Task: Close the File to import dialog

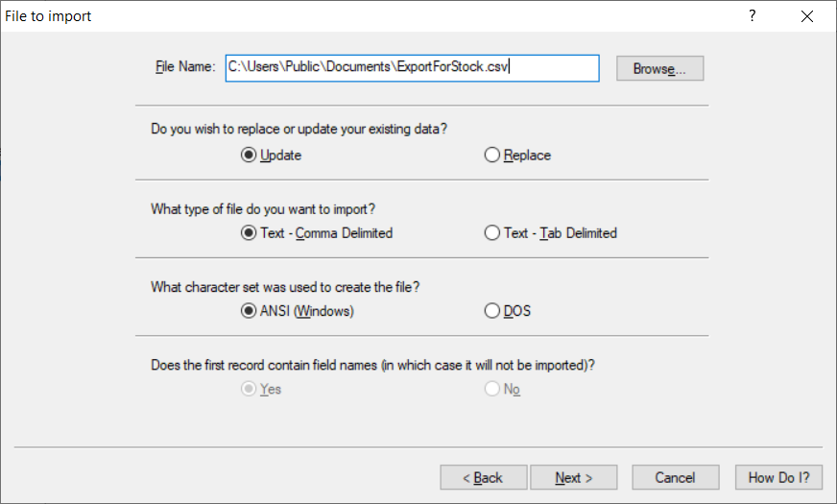Action: (806, 16)
